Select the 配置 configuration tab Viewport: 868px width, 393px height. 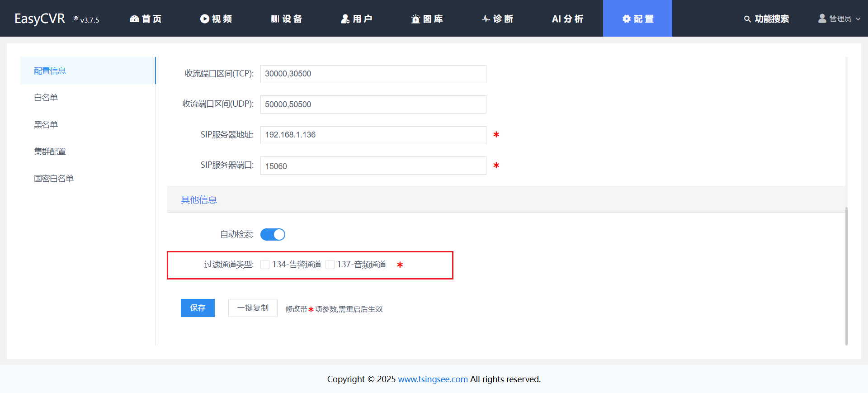coord(637,19)
